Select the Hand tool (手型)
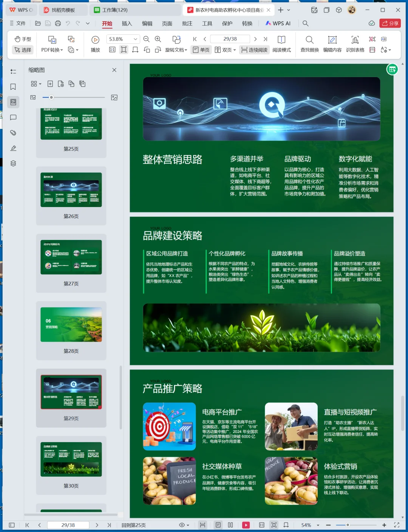This screenshot has height=532, width=408. pyautogui.click(x=23, y=39)
